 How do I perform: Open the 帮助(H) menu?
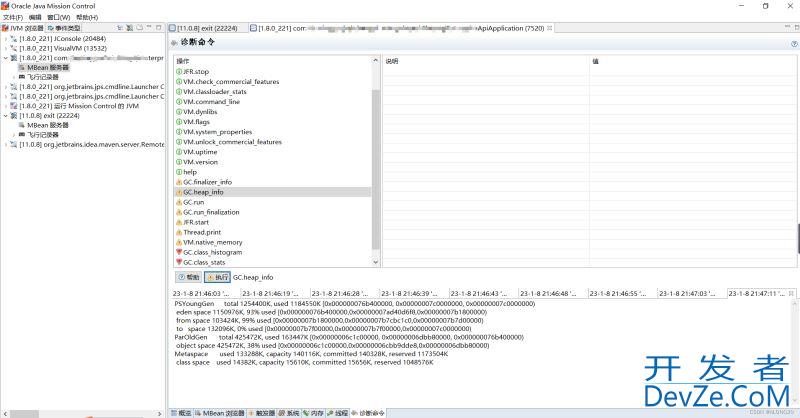(87, 17)
